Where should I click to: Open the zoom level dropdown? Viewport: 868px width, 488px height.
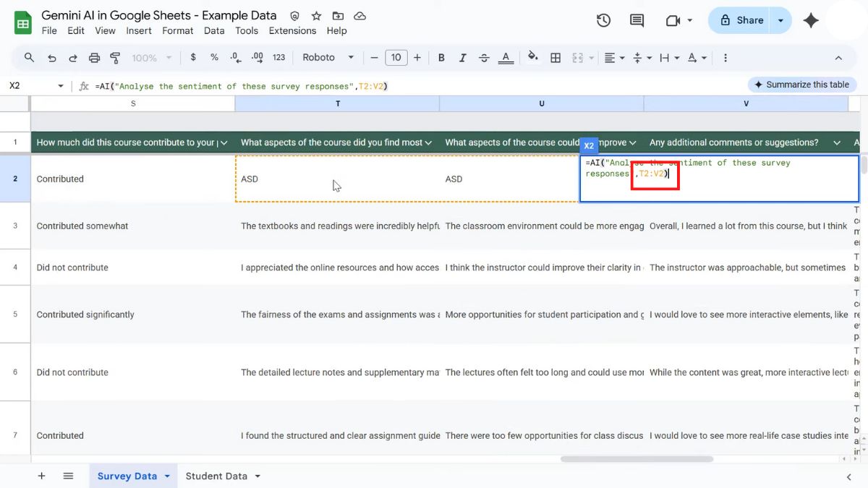[x=152, y=58]
